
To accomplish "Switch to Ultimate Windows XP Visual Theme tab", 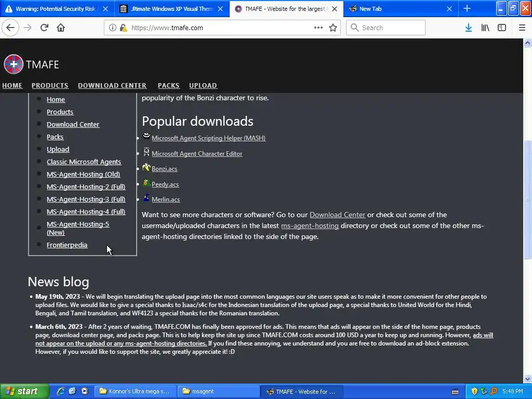I will point(171,9).
